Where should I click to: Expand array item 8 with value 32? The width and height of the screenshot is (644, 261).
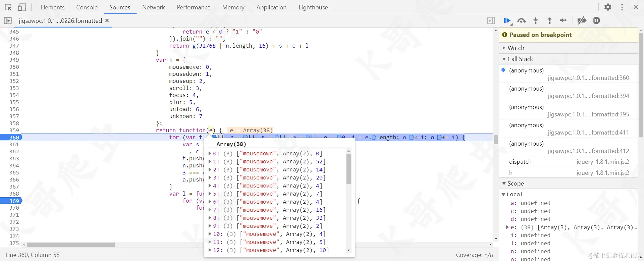(210, 218)
